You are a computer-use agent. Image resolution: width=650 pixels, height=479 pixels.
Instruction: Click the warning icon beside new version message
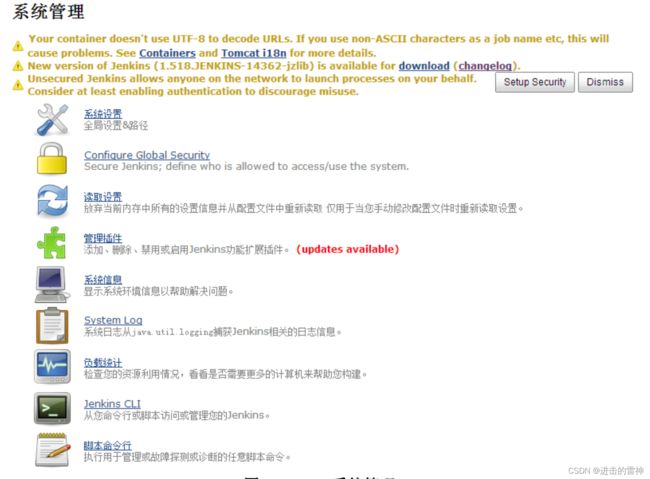(18, 66)
